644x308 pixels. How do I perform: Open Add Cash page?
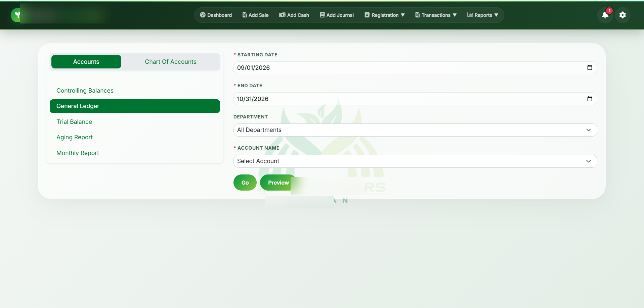click(294, 15)
